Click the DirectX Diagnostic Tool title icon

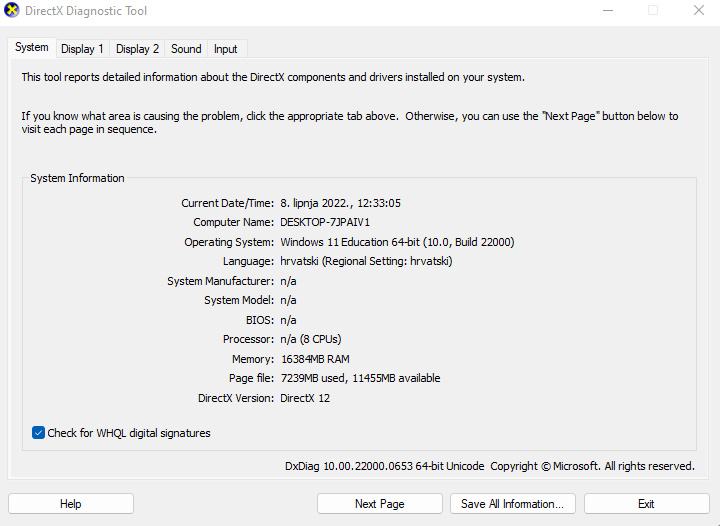point(12,11)
